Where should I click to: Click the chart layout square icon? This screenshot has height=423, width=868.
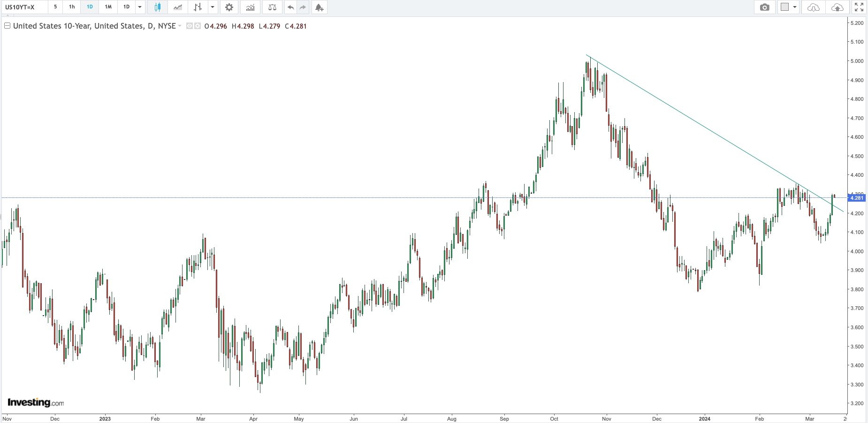click(784, 7)
